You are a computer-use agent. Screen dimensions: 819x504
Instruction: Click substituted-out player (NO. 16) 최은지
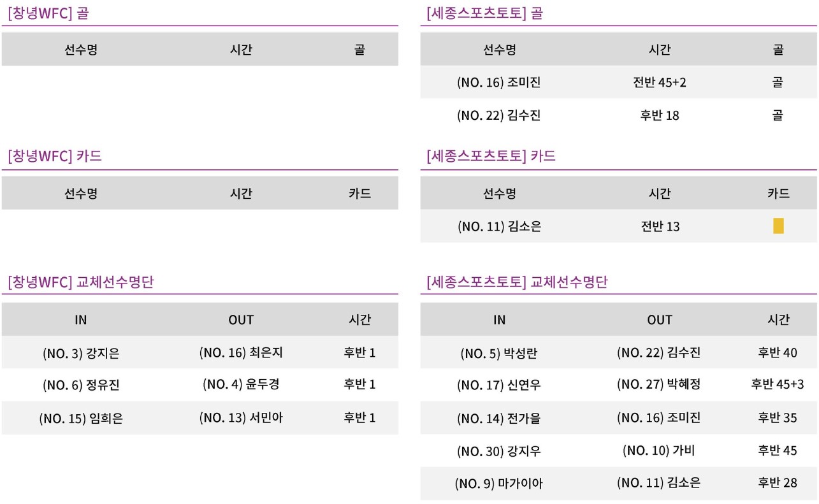tap(241, 352)
